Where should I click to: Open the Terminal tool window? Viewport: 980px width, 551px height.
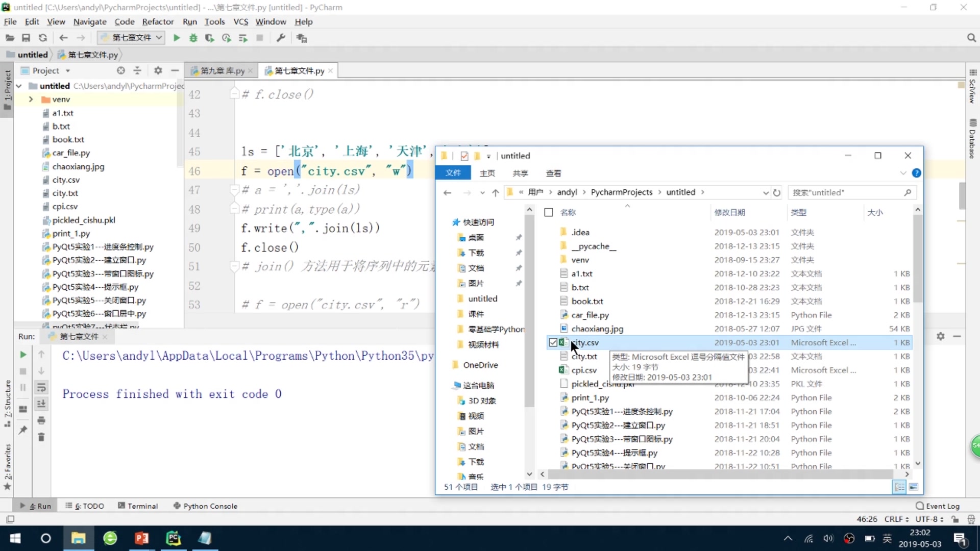pyautogui.click(x=138, y=506)
